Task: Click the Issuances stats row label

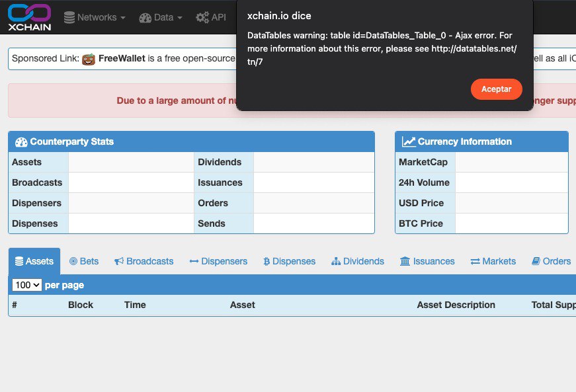Action: click(220, 182)
